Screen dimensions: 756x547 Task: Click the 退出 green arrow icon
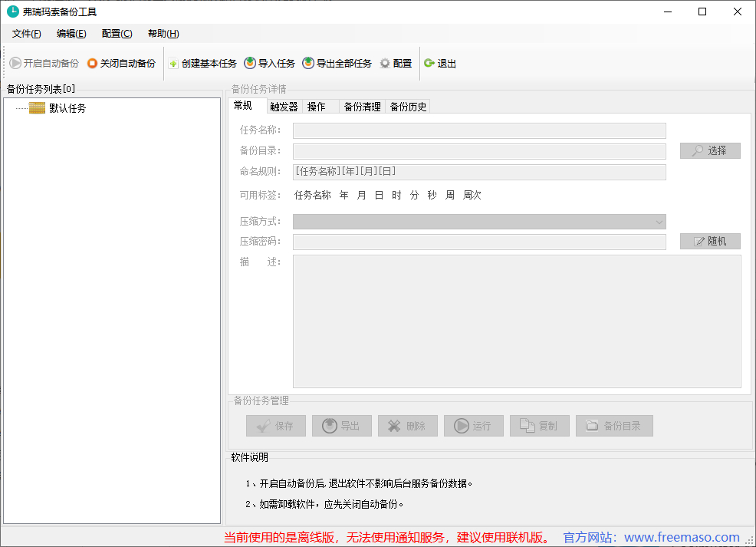click(429, 63)
